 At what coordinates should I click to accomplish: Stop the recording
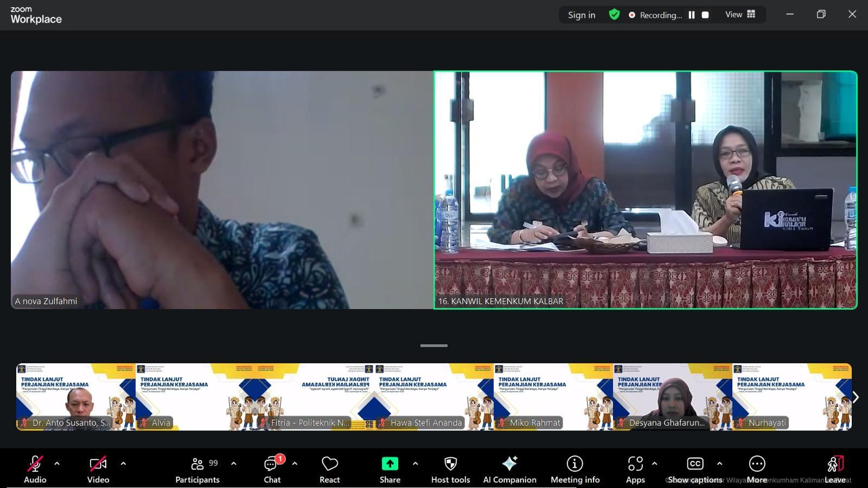pos(705,15)
